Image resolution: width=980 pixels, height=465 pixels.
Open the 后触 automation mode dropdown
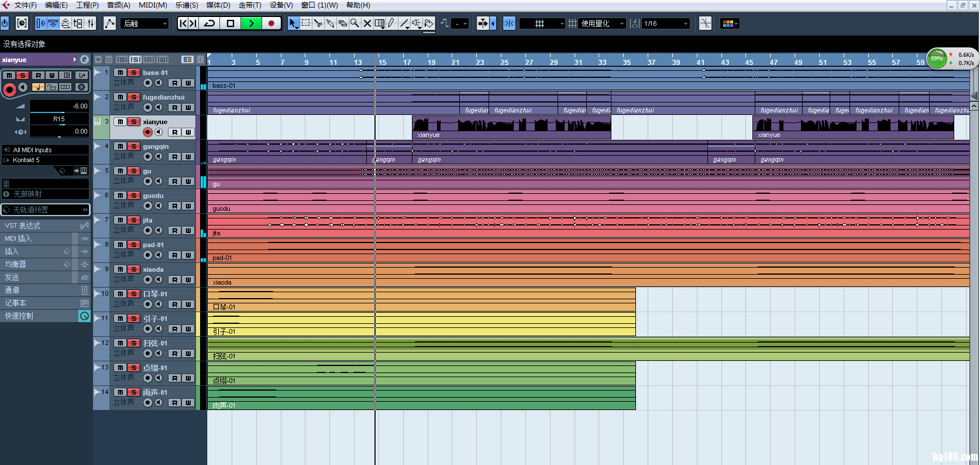point(145,23)
